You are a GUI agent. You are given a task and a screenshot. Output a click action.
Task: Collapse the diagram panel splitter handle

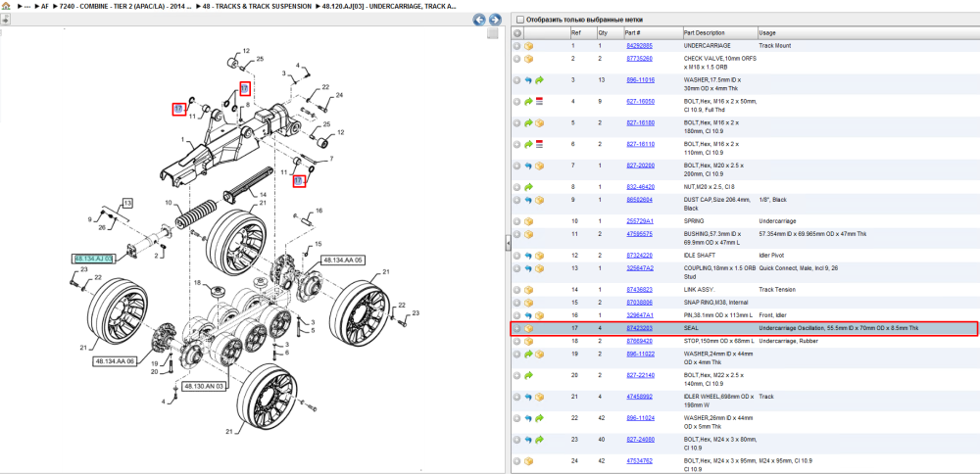tap(508, 244)
